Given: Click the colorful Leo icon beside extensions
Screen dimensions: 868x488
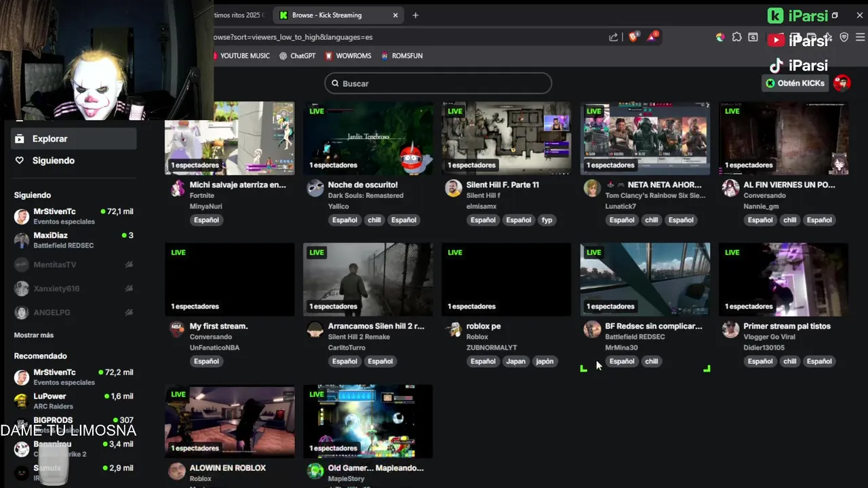Looking at the screenshot, I should (720, 37).
